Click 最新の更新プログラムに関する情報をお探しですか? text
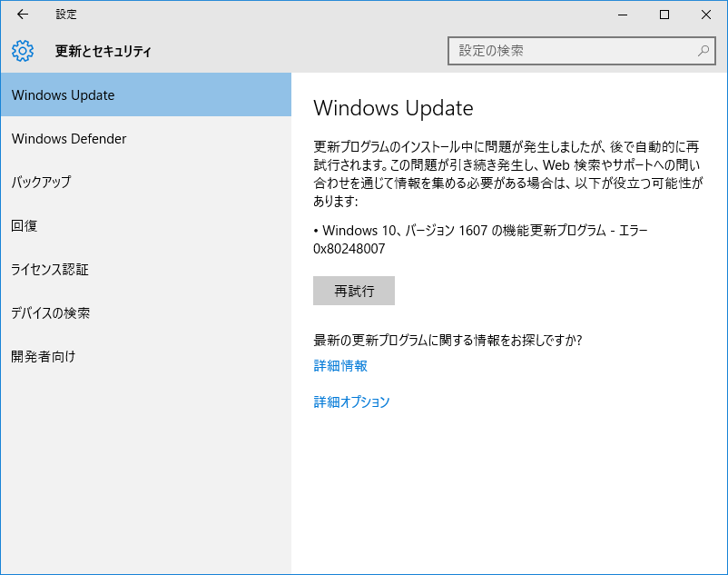The height and width of the screenshot is (575, 728). click(448, 340)
